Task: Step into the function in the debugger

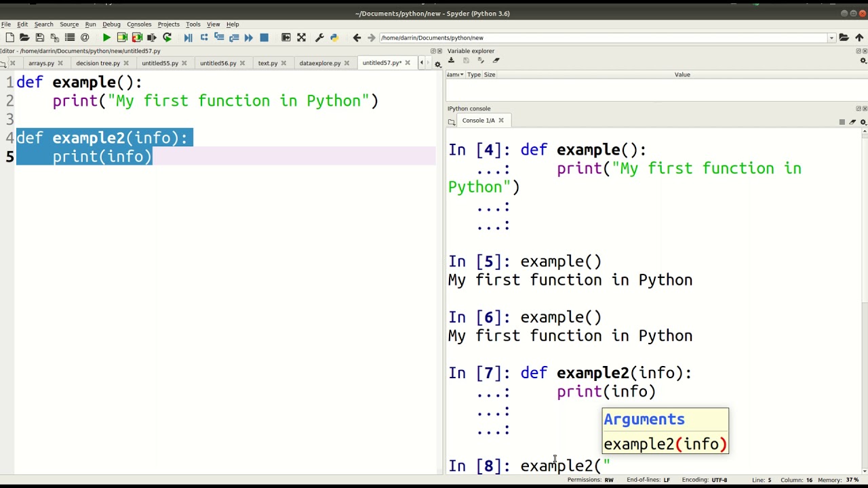Action: (219, 38)
